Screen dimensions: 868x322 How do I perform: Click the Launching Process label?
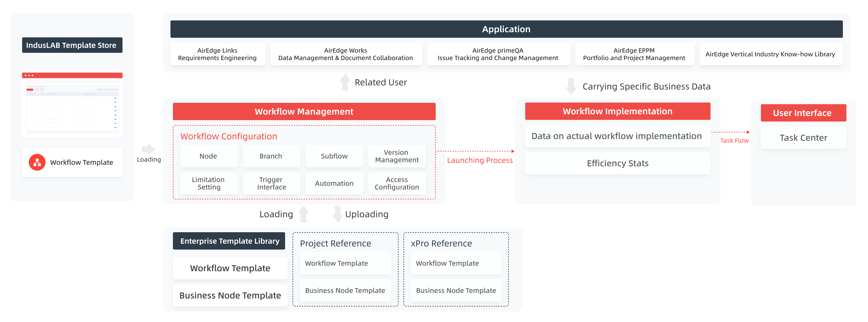(480, 160)
